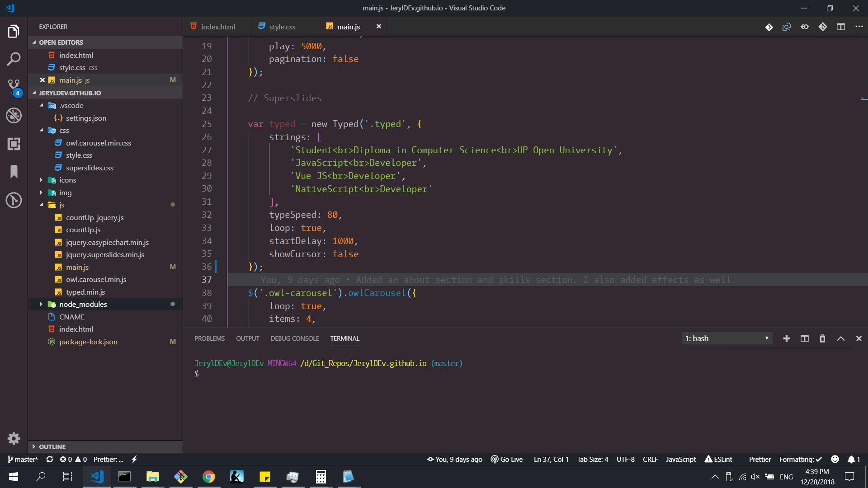Change JavaScript language mode
Image resolution: width=868 pixels, height=488 pixels.
pyautogui.click(x=681, y=459)
